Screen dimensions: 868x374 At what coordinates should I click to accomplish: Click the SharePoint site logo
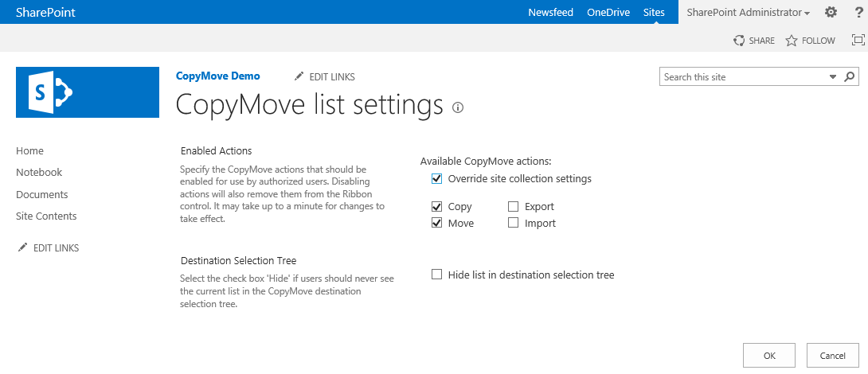(x=88, y=92)
